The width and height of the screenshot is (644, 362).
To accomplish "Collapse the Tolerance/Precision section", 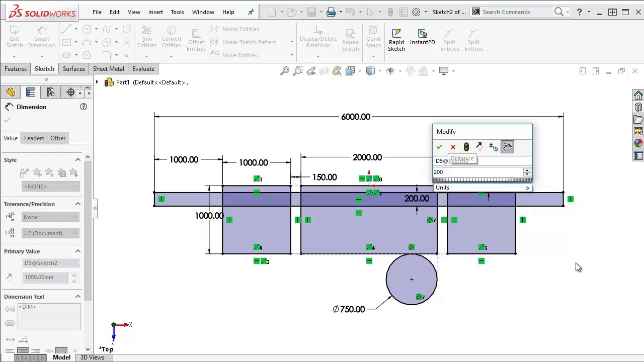I will tap(78, 204).
